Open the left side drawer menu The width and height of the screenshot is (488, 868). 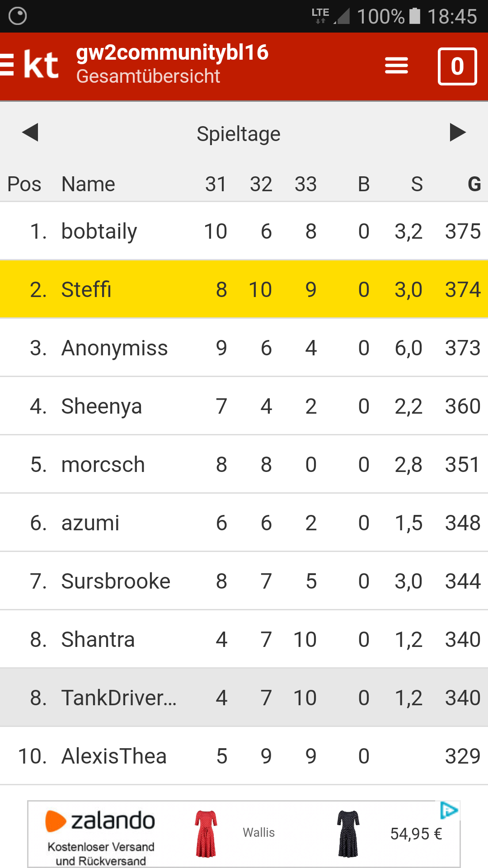[6, 65]
